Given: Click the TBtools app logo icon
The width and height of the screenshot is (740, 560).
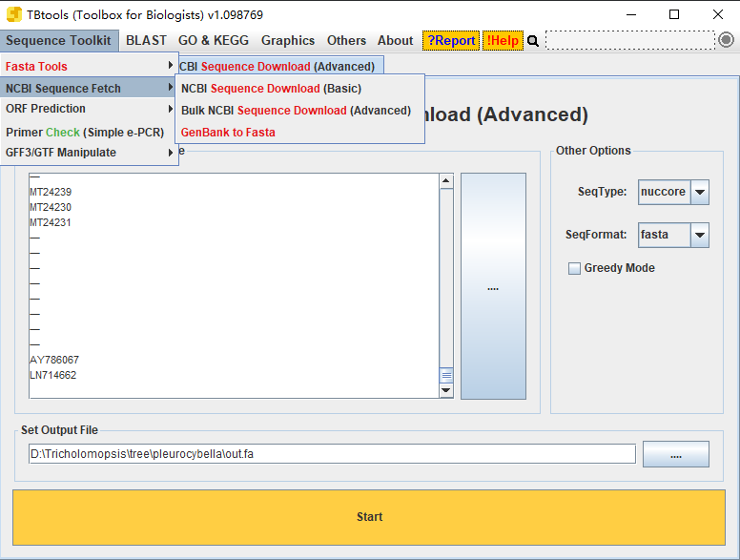Looking at the screenshot, I should [14, 14].
